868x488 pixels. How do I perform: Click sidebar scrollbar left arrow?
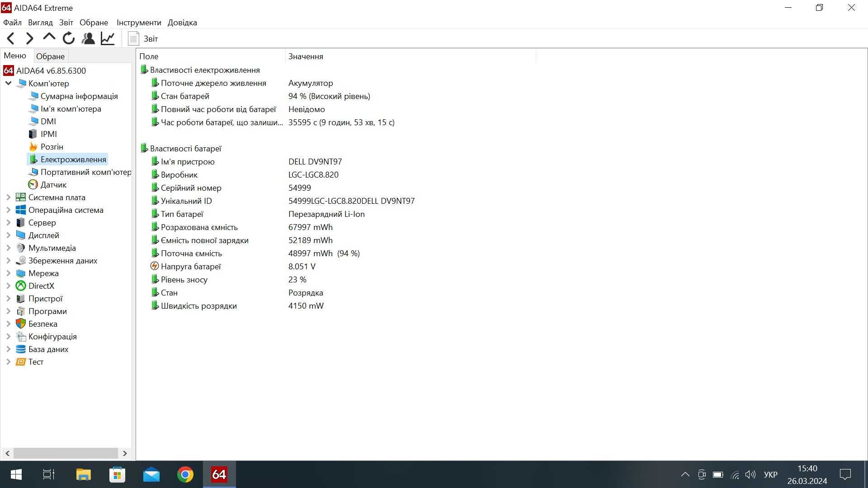(x=7, y=453)
